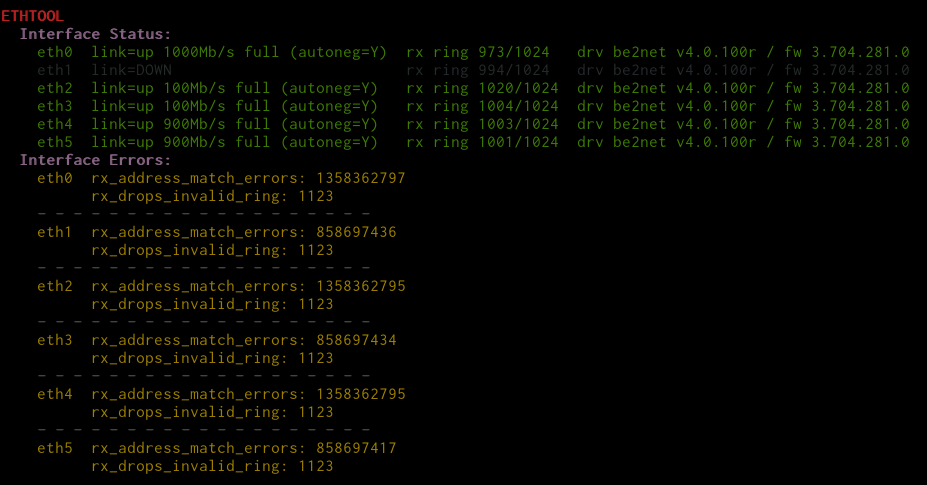927x485 pixels.
Task: Click the Interface Status section header
Action: pyautogui.click(x=95, y=34)
